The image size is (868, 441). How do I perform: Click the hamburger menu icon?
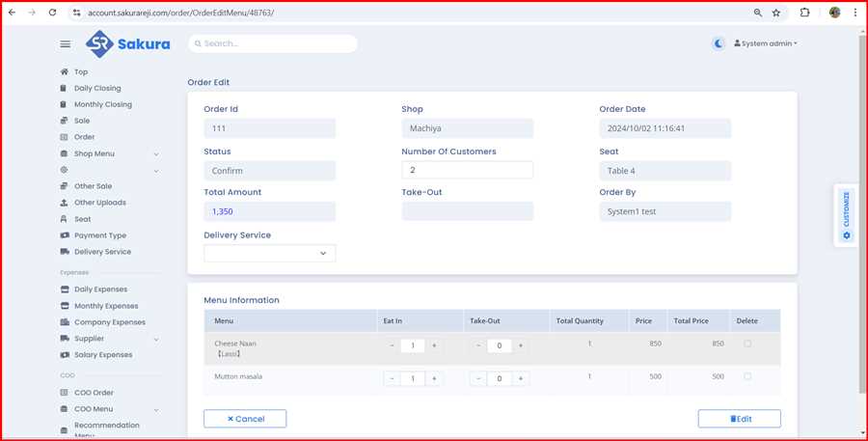[x=66, y=44]
